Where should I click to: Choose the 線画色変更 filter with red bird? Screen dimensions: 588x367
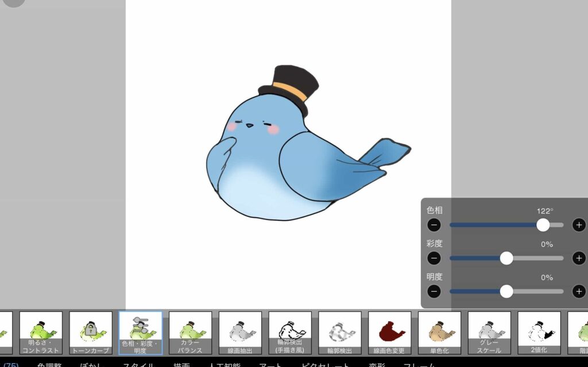point(389,333)
